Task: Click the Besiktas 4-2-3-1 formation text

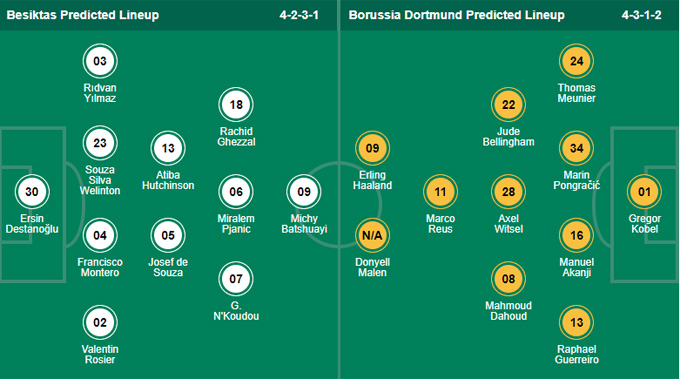Action: click(299, 15)
